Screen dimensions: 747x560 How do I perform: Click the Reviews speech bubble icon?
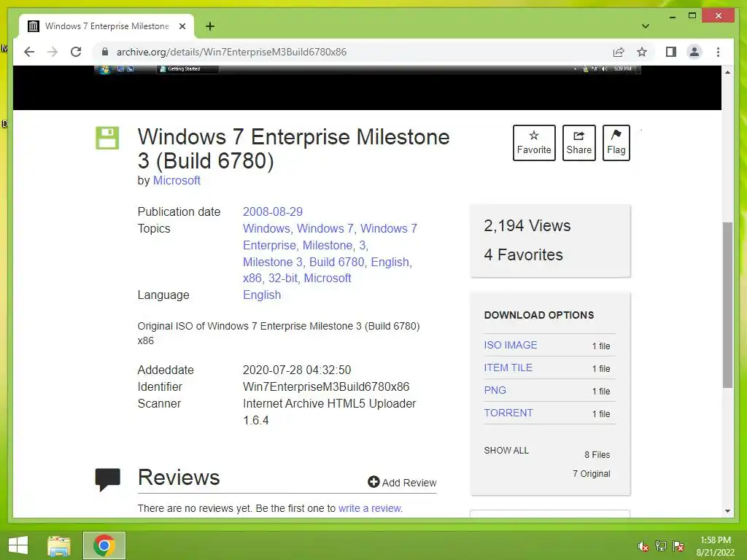108,479
